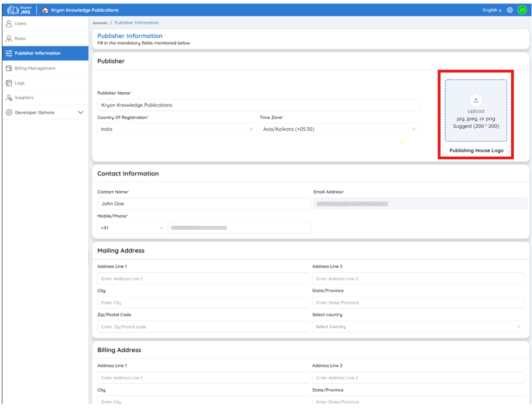This screenshot has height=410, width=532.
Task: Open the JO user avatar menu
Action: click(522, 10)
